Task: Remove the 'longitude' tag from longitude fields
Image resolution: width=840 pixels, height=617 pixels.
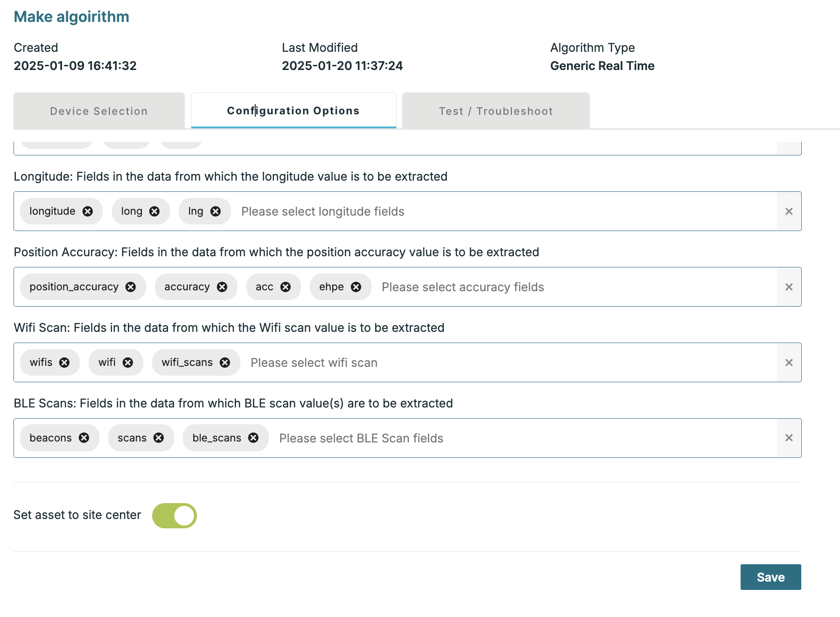Action: 88,211
